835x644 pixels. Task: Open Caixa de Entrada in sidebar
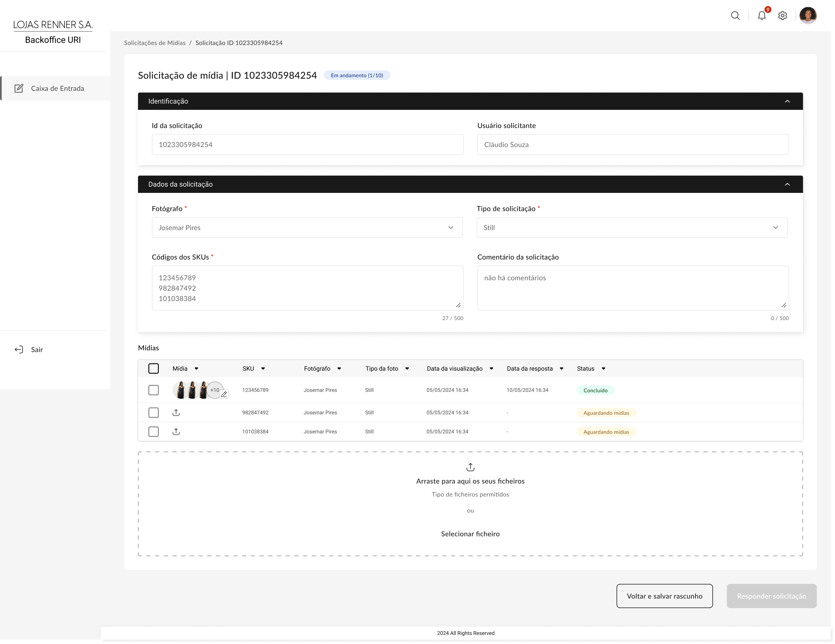(x=57, y=88)
